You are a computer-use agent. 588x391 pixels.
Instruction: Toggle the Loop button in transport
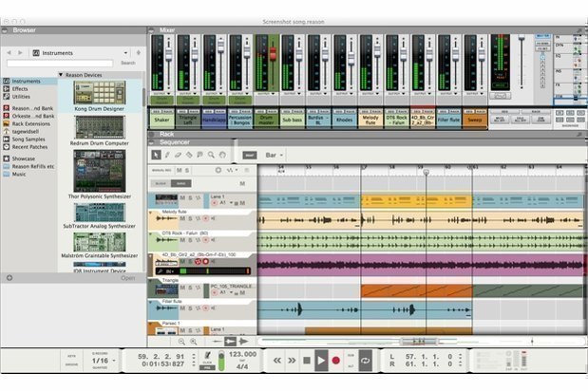(x=366, y=361)
